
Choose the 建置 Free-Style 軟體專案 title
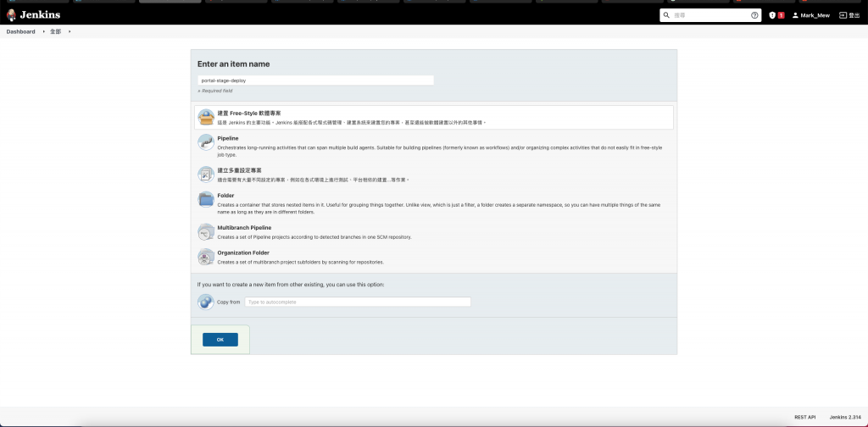click(249, 113)
